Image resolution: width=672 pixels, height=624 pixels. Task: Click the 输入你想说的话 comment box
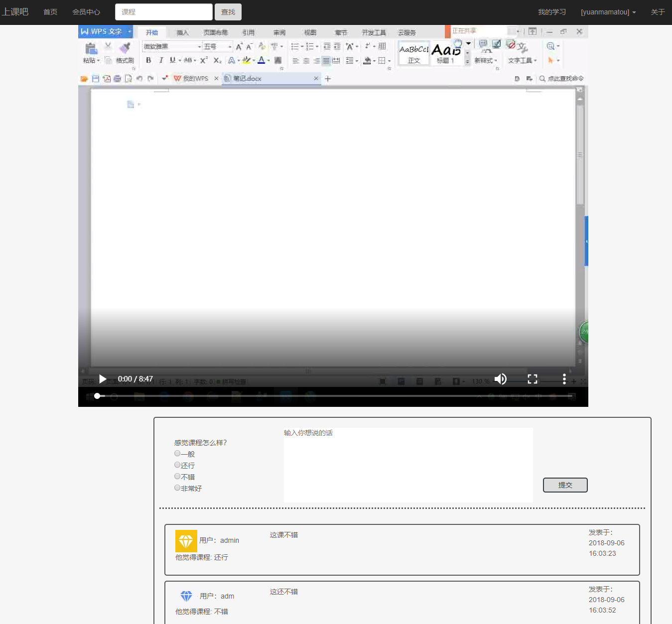click(x=408, y=465)
